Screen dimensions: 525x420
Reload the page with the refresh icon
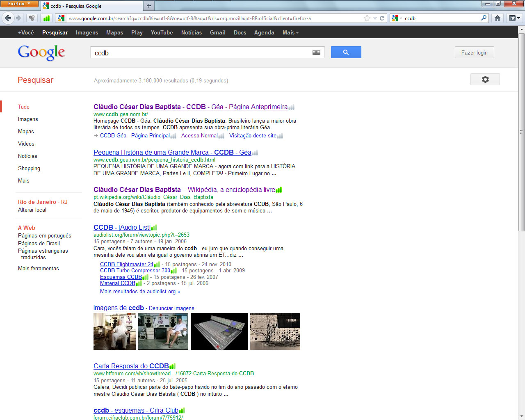(382, 18)
